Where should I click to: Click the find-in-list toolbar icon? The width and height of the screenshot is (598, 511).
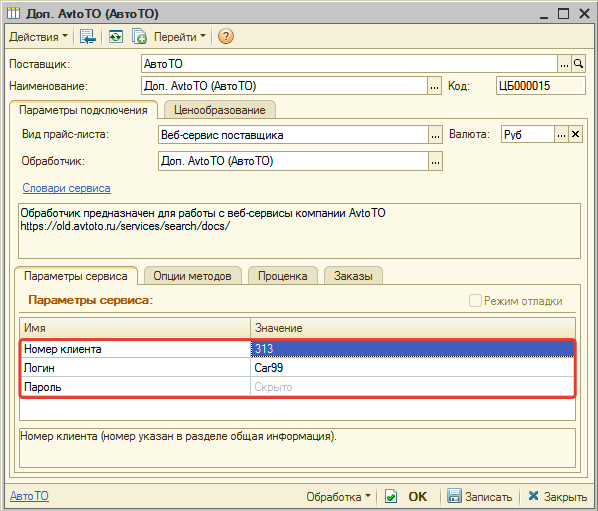pyautogui.click(x=87, y=37)
